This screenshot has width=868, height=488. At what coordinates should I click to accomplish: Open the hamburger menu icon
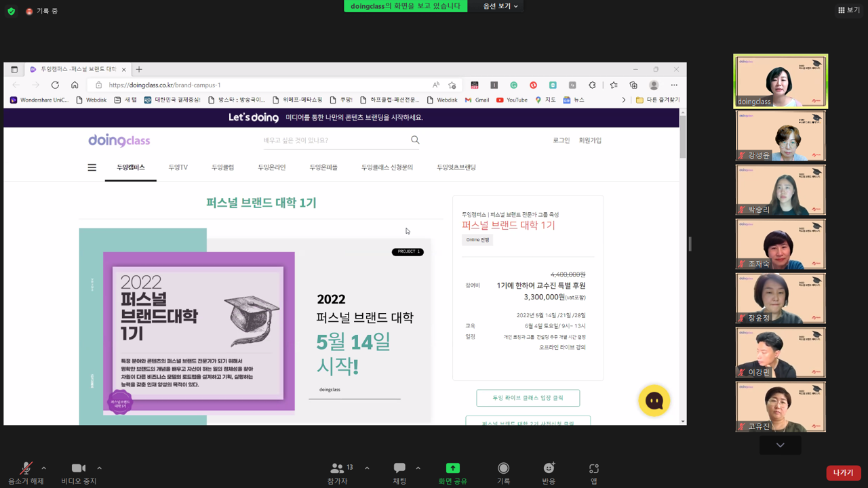pos(92,167)
